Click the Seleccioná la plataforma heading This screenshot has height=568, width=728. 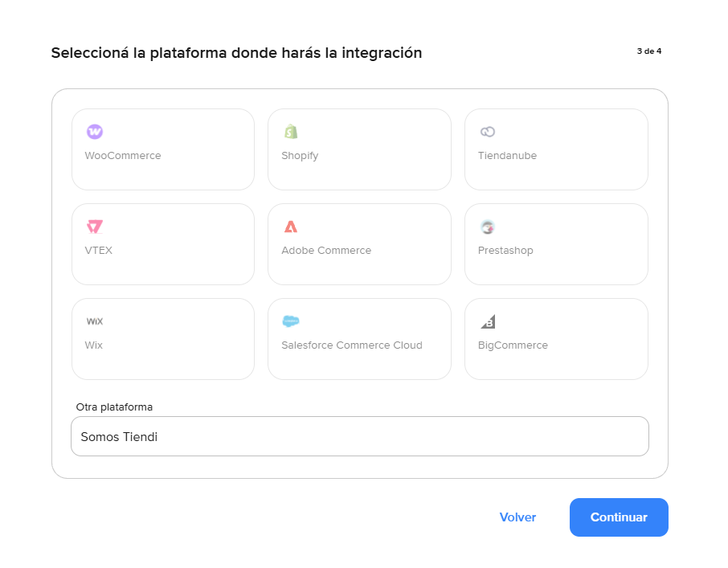tap(236, 53)
